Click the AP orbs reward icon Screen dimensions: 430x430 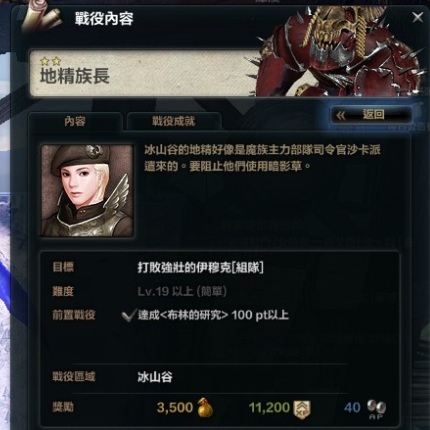click(377, 409)
